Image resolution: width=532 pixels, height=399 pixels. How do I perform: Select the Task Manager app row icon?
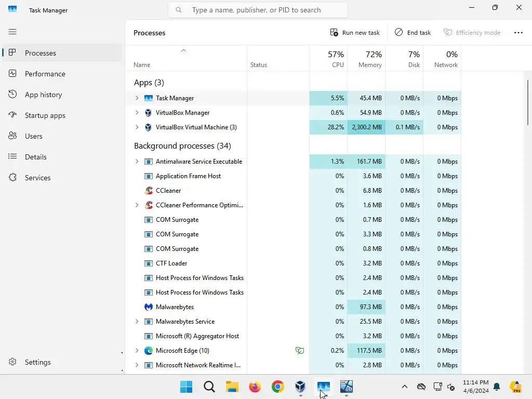149,98
